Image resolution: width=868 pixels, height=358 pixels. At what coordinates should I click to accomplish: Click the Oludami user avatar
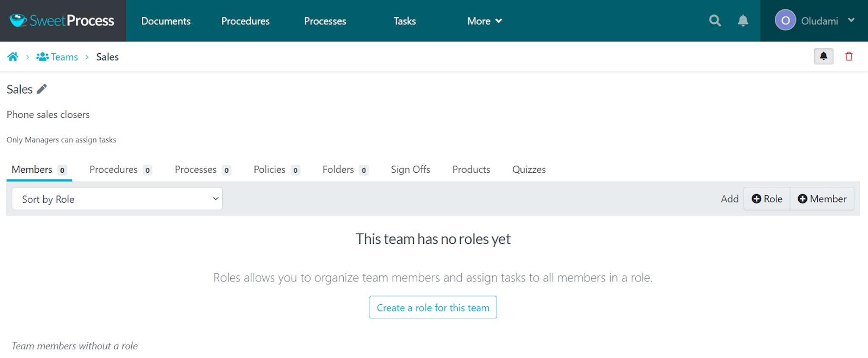coord(785,21)
